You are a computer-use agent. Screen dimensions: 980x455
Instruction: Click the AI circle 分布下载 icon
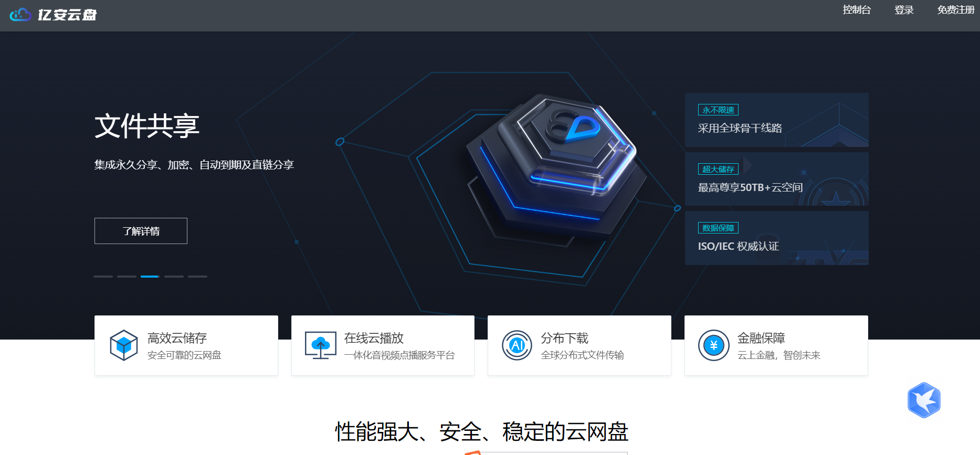tap(517, 345)
